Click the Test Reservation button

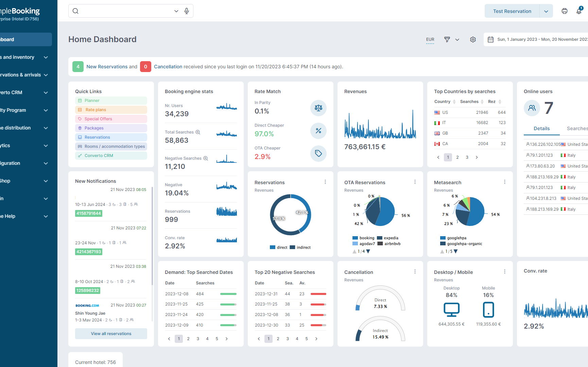pyautogui.click(x=512, y=11)
